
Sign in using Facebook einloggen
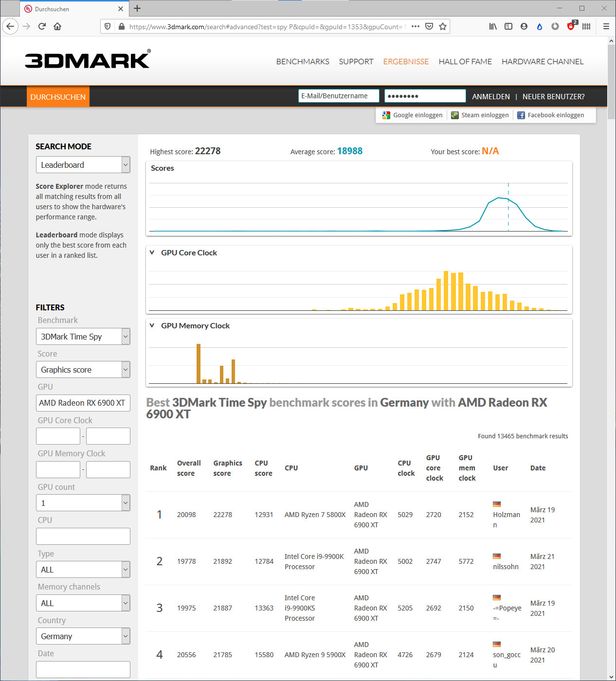pyautogui.click(x=550, y=115)
